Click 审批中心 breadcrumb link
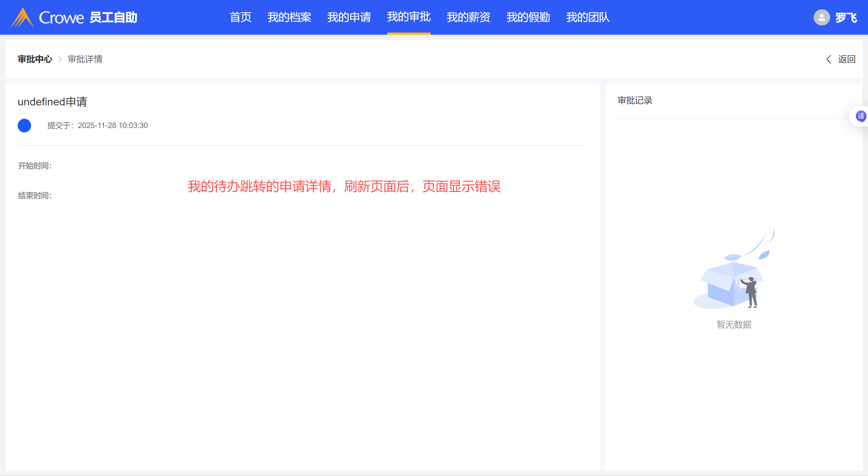 click(x=35, y=59)
